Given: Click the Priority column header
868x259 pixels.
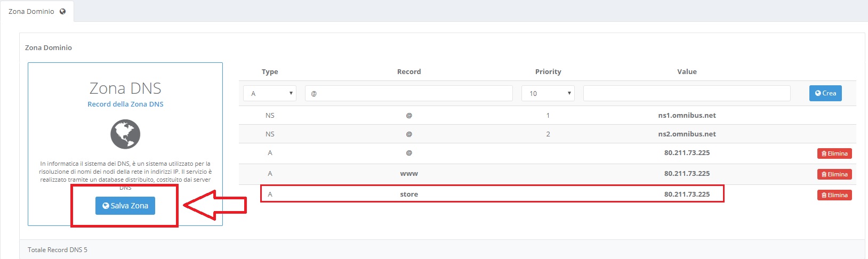Looking at the screenshot, I should 548,71.
